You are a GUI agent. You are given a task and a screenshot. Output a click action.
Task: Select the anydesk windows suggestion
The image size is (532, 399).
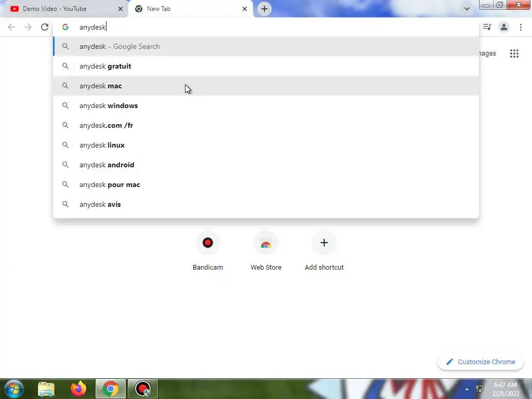point(267,105)
